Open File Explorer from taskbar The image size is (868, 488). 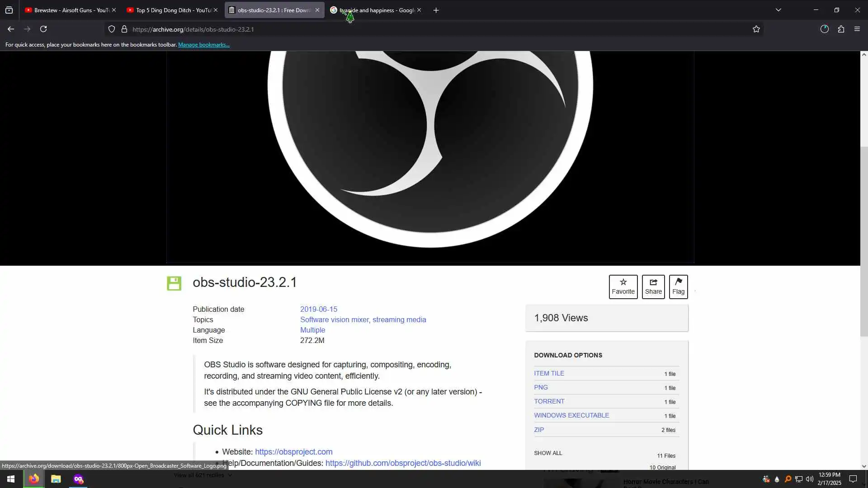[x=56, y=479]
